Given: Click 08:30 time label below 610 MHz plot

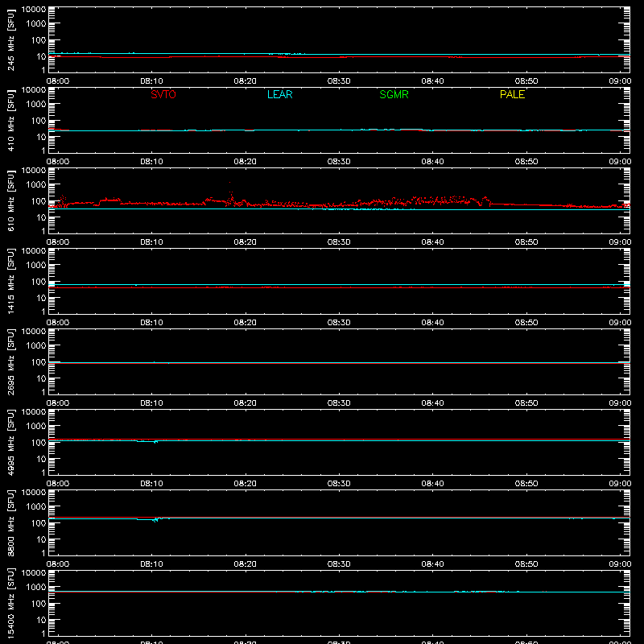Looking at the screenshot, I should 339,242.
